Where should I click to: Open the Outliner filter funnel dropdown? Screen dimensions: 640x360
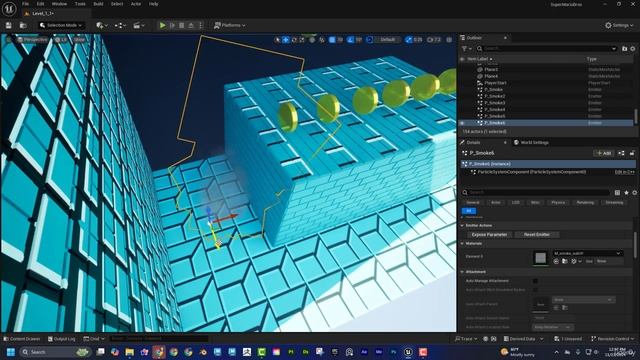(x=466, y=49)
